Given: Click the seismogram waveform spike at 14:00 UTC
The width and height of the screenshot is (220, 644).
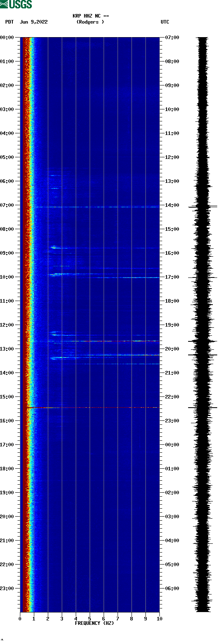Looking at the screenshot, I should pyautogui.click(x=203, y=206).
